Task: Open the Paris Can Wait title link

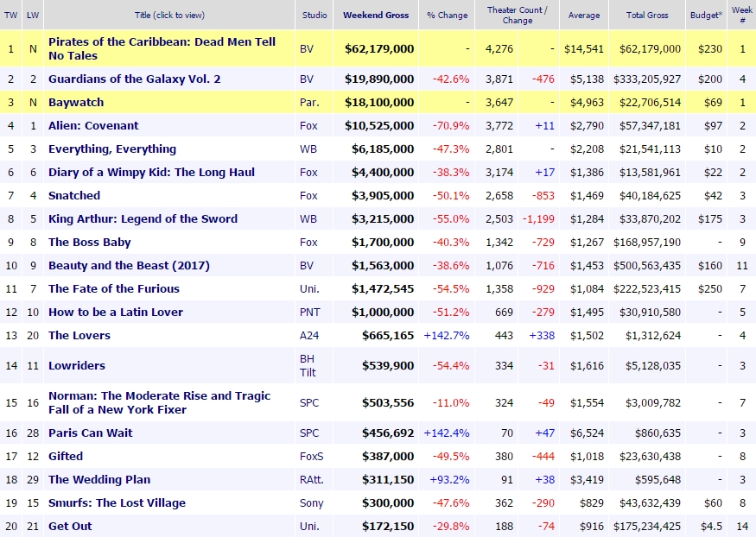Action: point(90,433)
